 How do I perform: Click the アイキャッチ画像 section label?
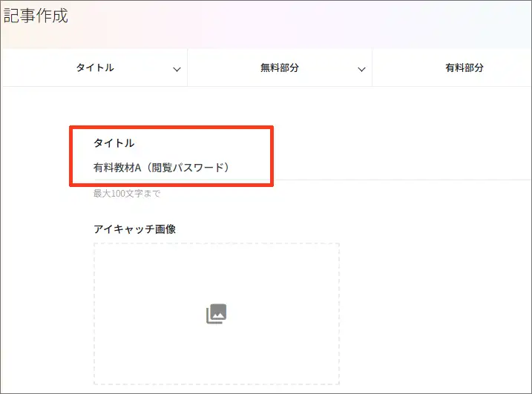pyautogui.click(x=134, y=229)
